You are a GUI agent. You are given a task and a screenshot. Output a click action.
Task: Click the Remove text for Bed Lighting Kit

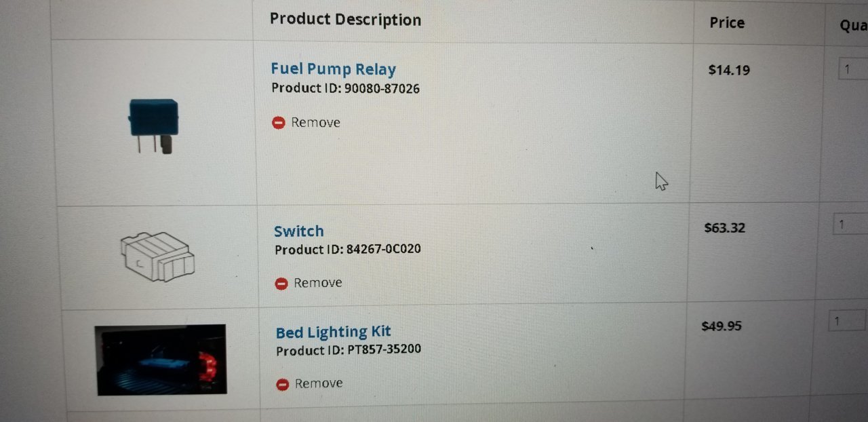(319, 383)
